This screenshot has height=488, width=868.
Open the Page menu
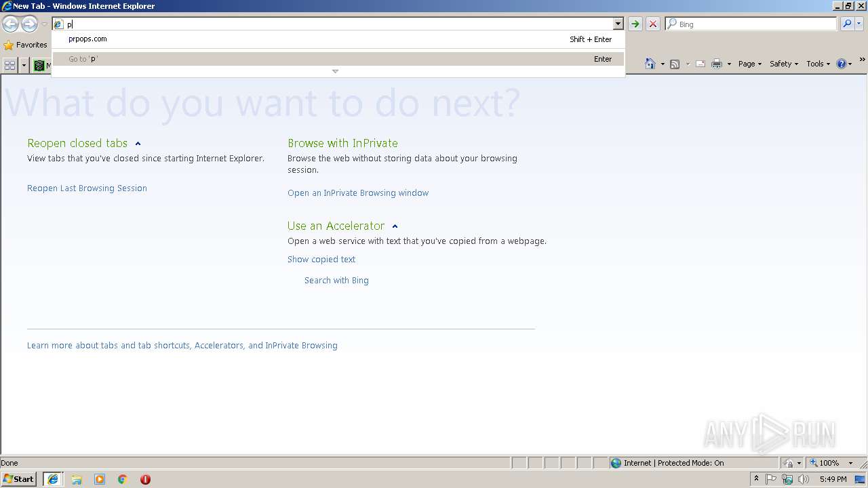pos(749,64)
